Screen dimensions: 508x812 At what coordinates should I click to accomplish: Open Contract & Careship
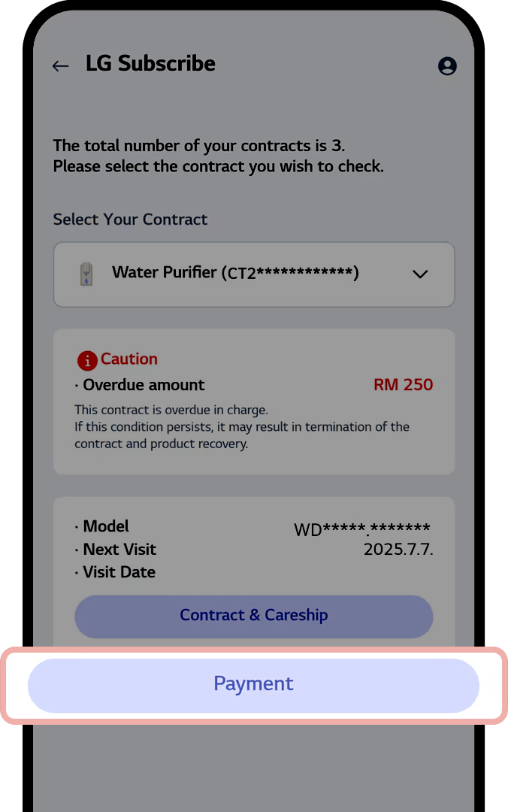click(254, 617)
